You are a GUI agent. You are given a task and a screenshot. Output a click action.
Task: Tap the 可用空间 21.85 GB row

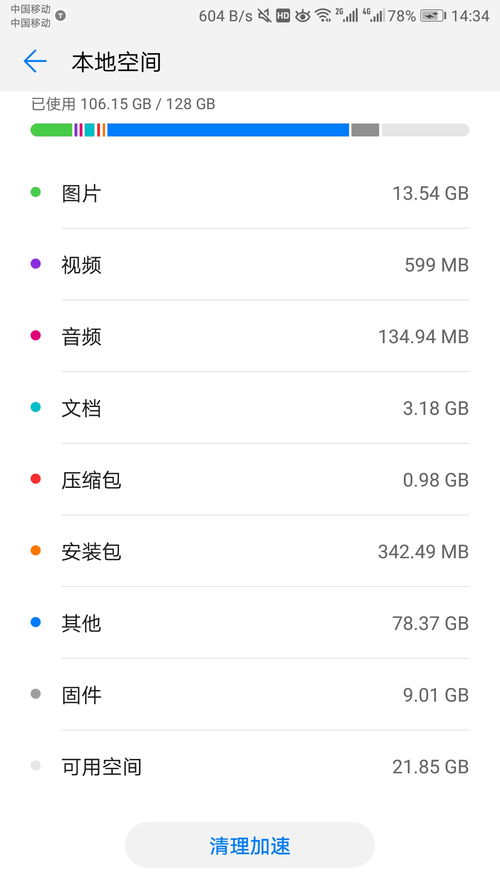pyautogui.click(x=250, y=767)
